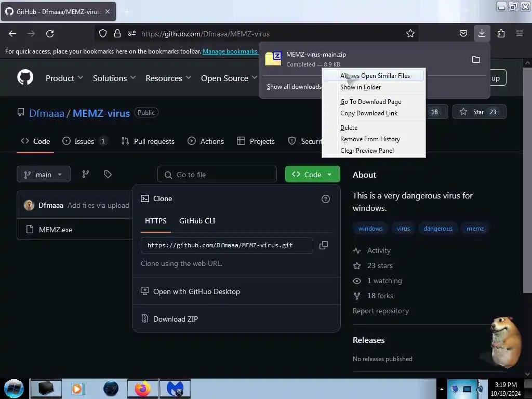Copy the clone URL to clipboard
Viewport: 532px width, 399px height.
click(324, 245)
